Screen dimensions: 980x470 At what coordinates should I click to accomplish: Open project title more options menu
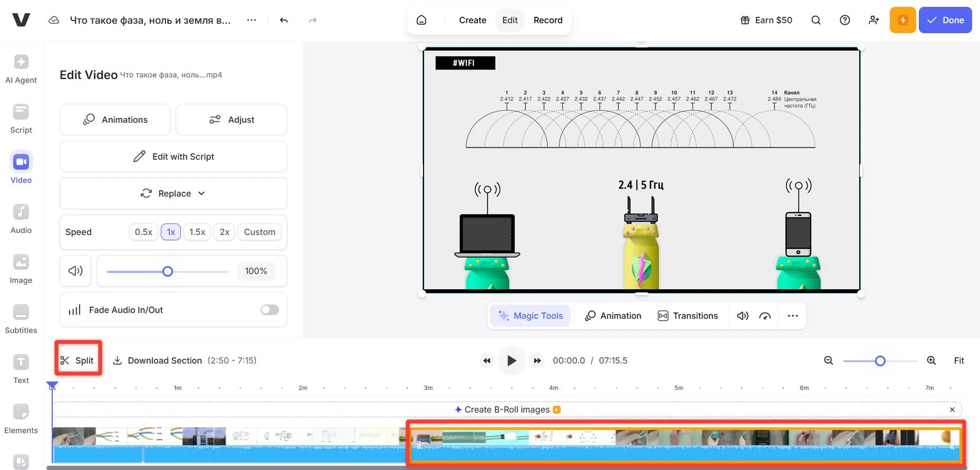252,20
